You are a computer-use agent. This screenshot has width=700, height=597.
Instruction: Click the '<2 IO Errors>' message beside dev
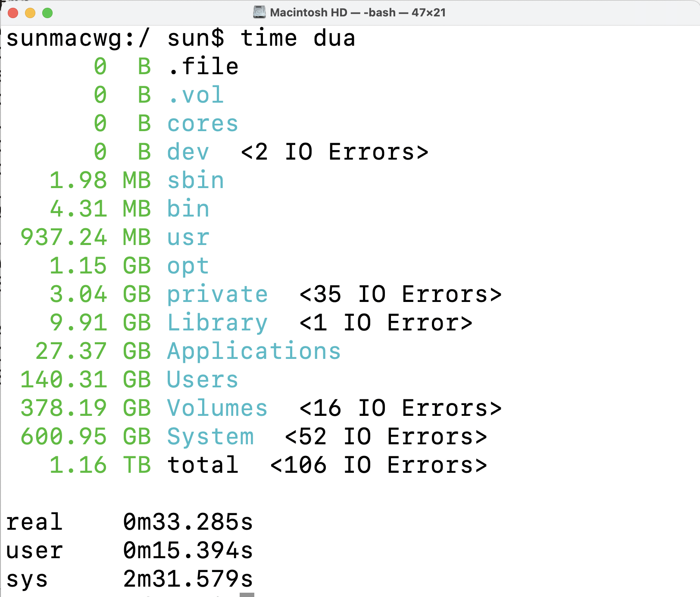coord(334,152)
